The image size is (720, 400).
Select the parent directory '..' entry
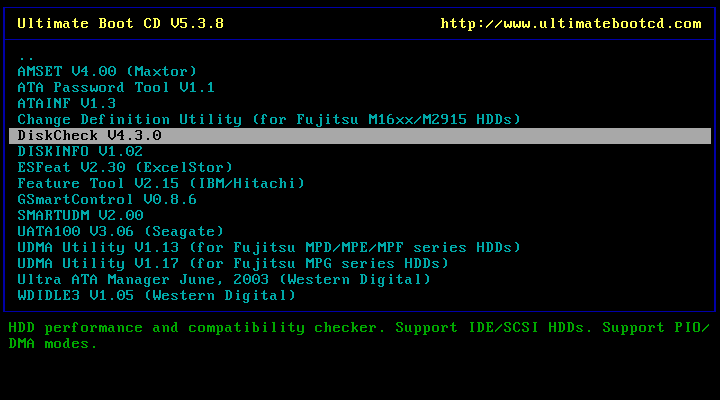click(x=26, y=56)
